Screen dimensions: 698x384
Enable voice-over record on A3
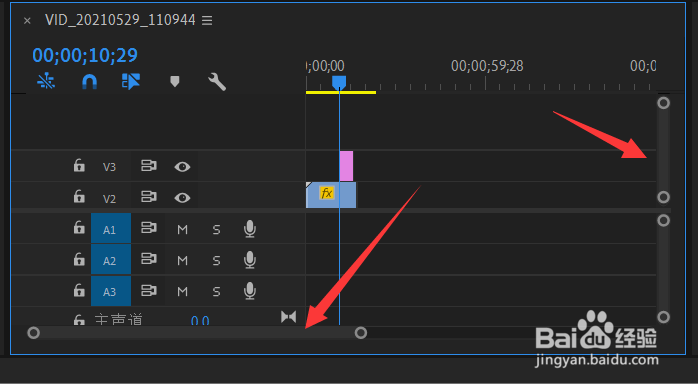[250, 291]
